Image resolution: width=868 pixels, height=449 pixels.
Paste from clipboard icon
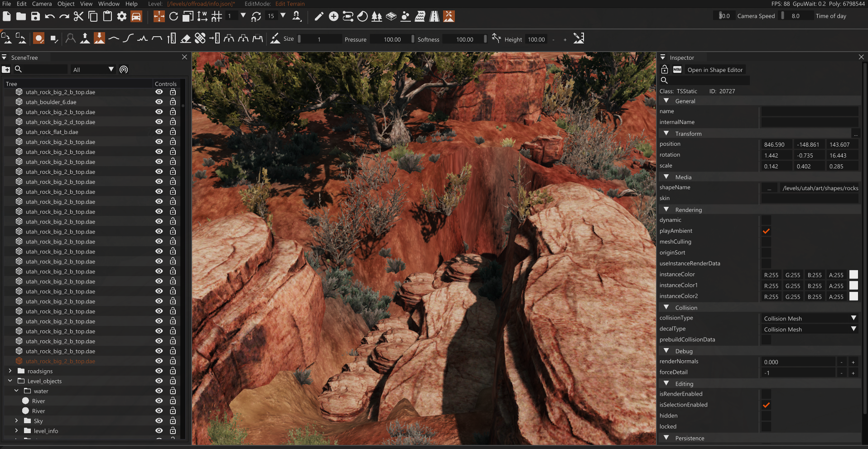(107, 16)
